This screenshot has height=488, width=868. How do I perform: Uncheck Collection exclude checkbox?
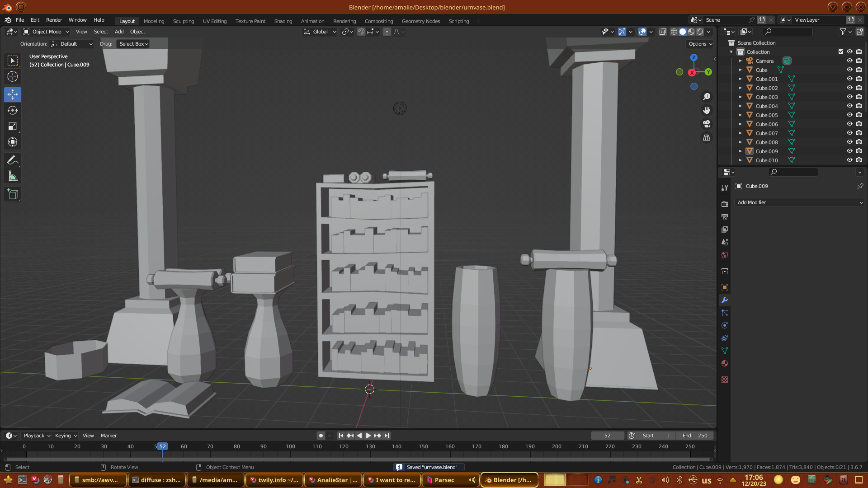pos(841,52)
